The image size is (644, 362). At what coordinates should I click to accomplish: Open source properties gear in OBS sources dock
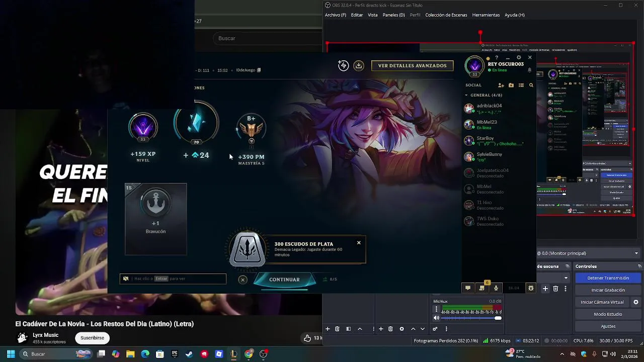coord(401,329)
